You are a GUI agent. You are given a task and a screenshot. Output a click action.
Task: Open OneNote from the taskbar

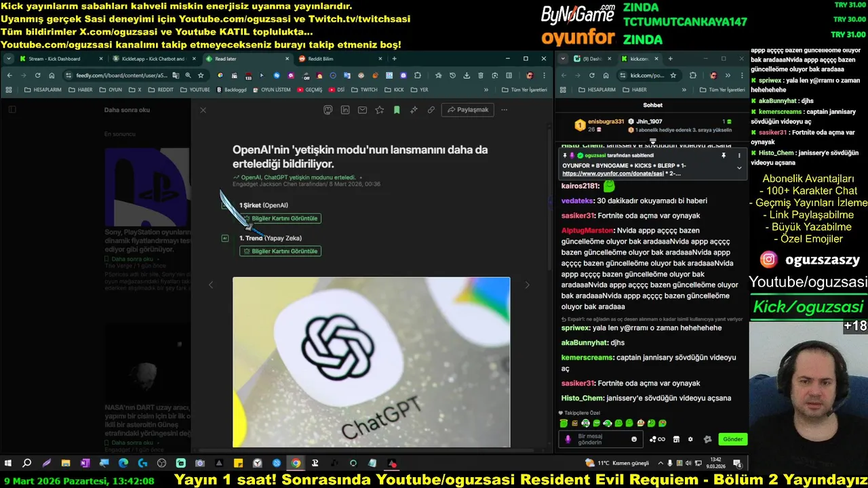85,464
